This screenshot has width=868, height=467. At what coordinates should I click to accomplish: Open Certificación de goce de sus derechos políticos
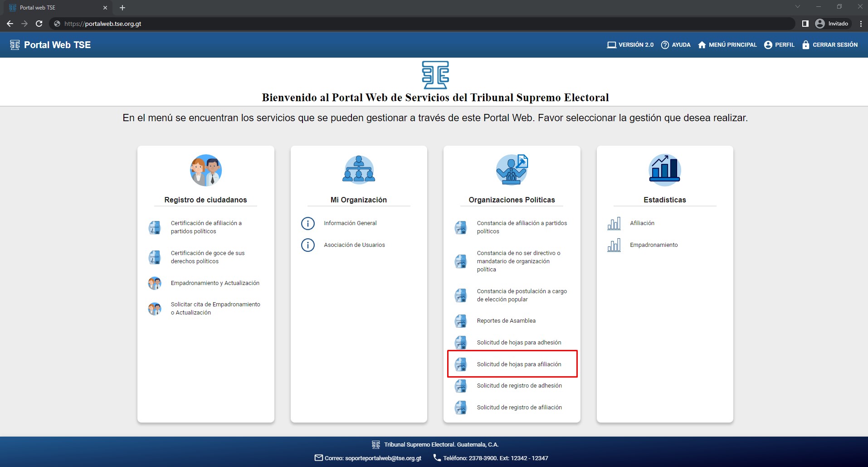[208, 257]
